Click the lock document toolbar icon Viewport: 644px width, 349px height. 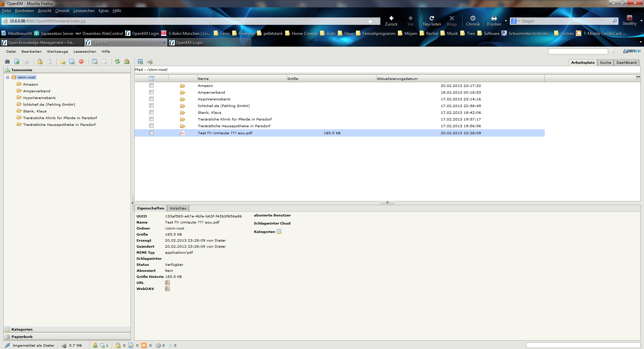point(40,62)
